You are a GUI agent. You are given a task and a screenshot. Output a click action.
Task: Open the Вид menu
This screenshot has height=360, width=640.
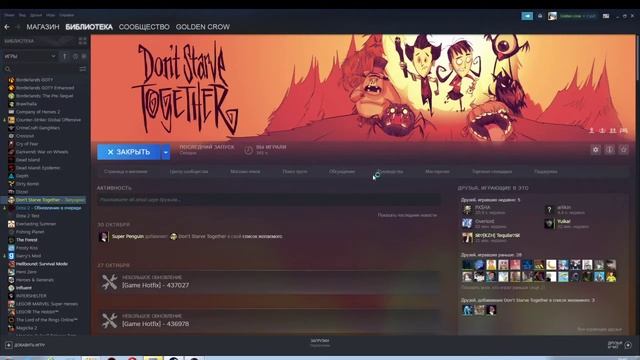[x=22, y=15]
